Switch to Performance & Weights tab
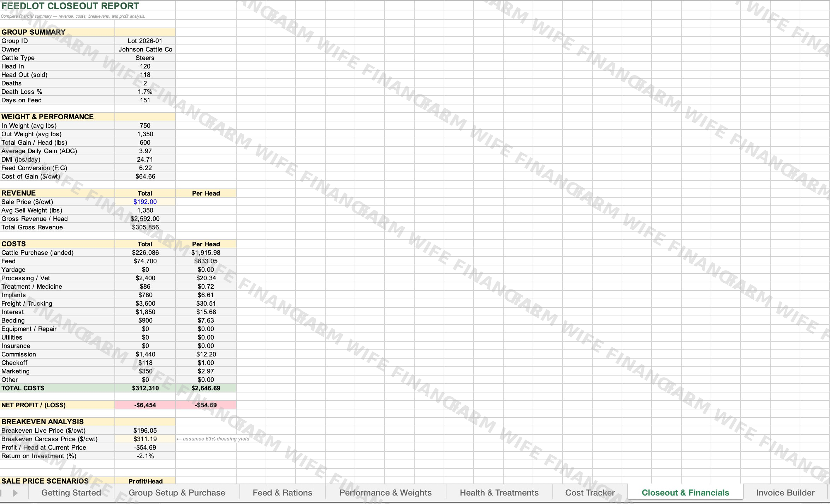This screenshot has width=830, height=504. point(385,492)
